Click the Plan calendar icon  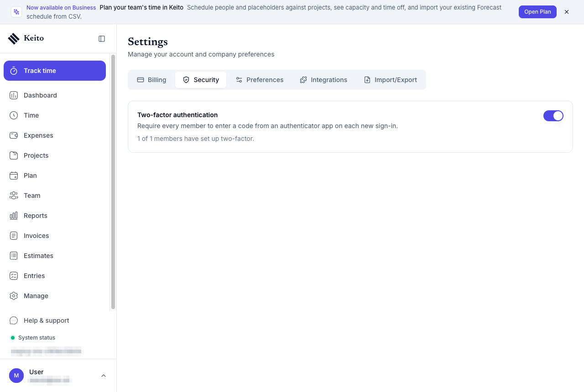pyautogui.click(x=14, y=175)
